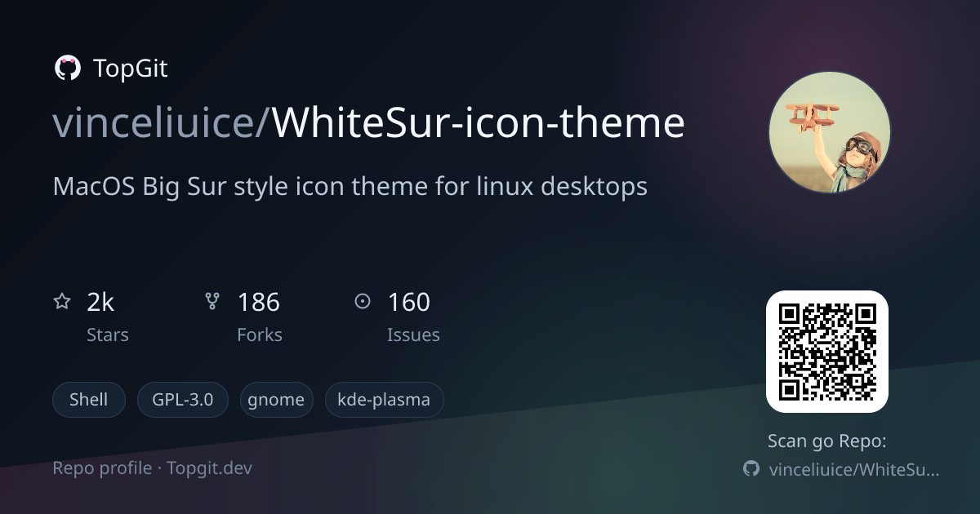This screenshot has height=514, width=980.
Task: Select the gnome topic tag
Action: (276, 400)
